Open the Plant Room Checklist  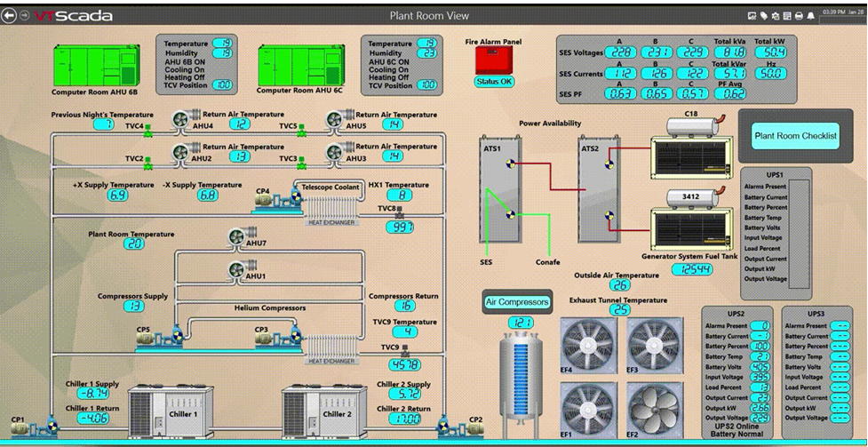(x=795, y=136)
